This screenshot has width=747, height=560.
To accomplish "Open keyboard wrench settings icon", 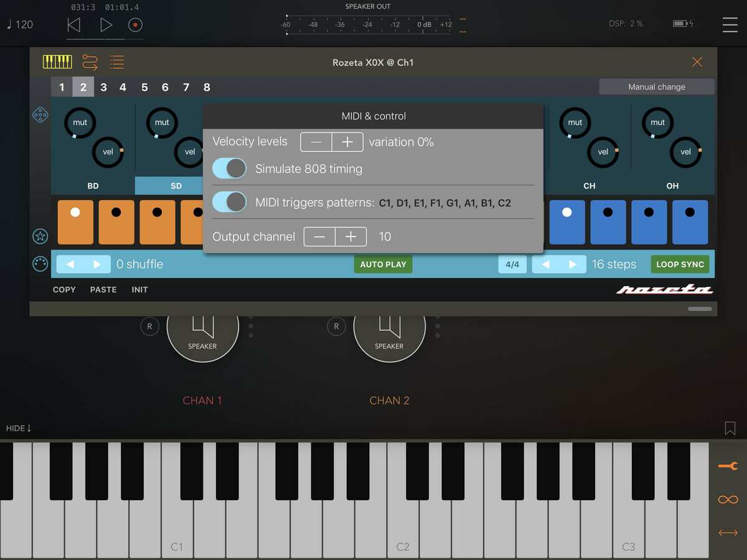I will tap(728, 466).
